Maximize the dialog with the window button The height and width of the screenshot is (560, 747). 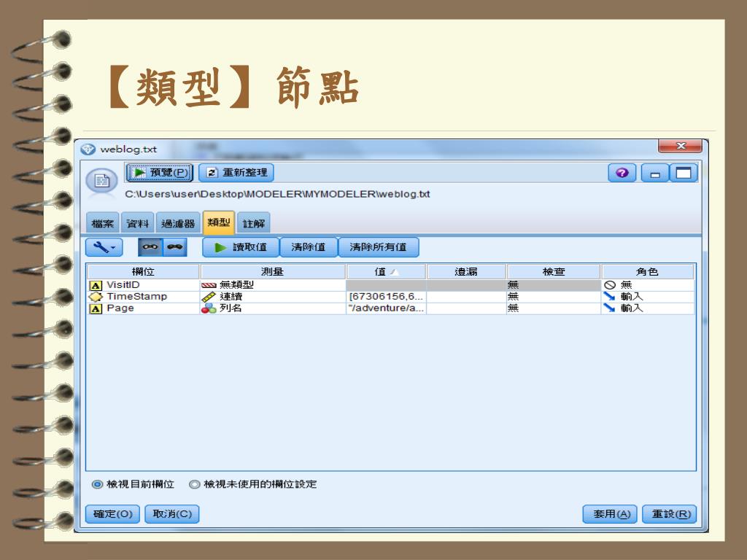coord(684,173)
